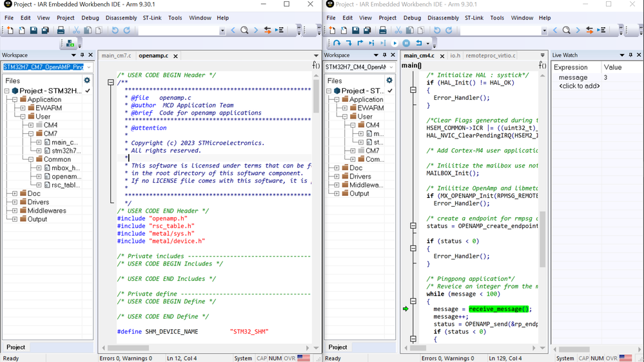Click Run to Cursor debug icon in right window

pos(383,43)
